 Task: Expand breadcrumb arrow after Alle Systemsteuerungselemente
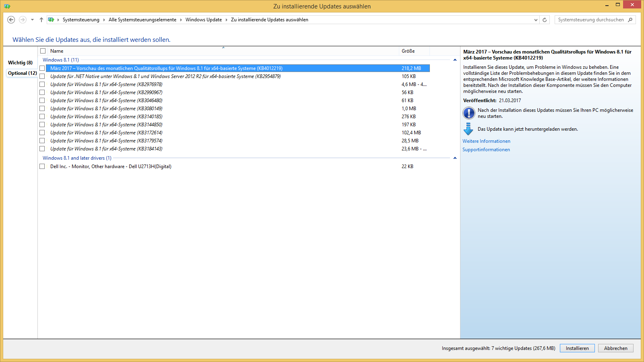point(181,20)
